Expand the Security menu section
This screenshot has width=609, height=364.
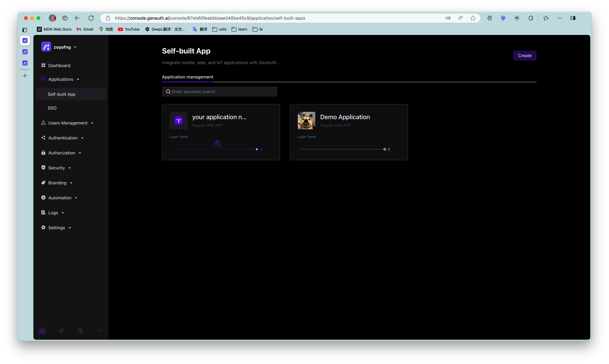point(56,168)
